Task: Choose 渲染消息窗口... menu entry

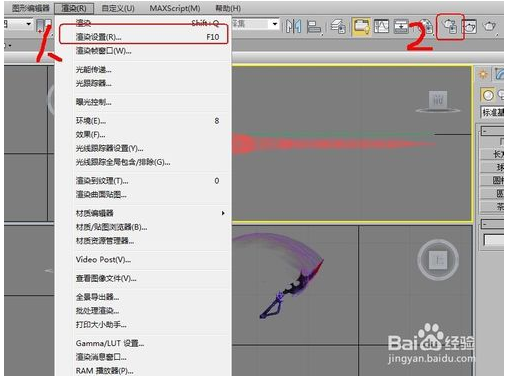Action: click(144, 357)
